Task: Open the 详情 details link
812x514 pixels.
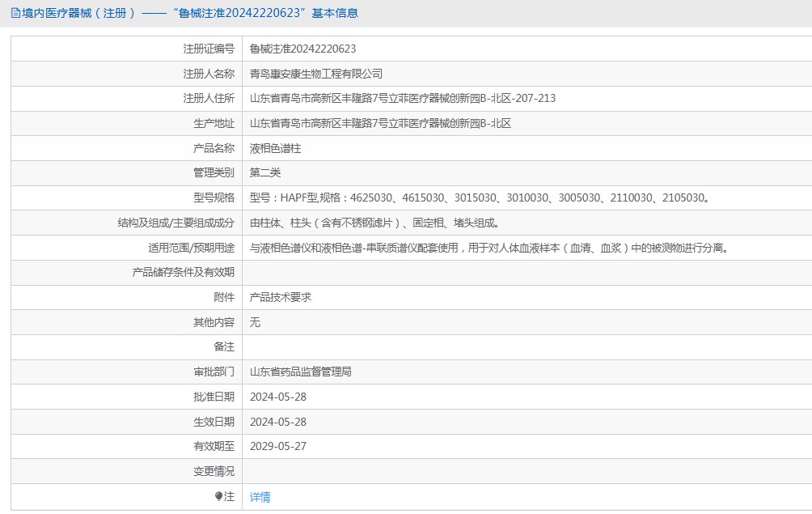Action: point(260,497)
